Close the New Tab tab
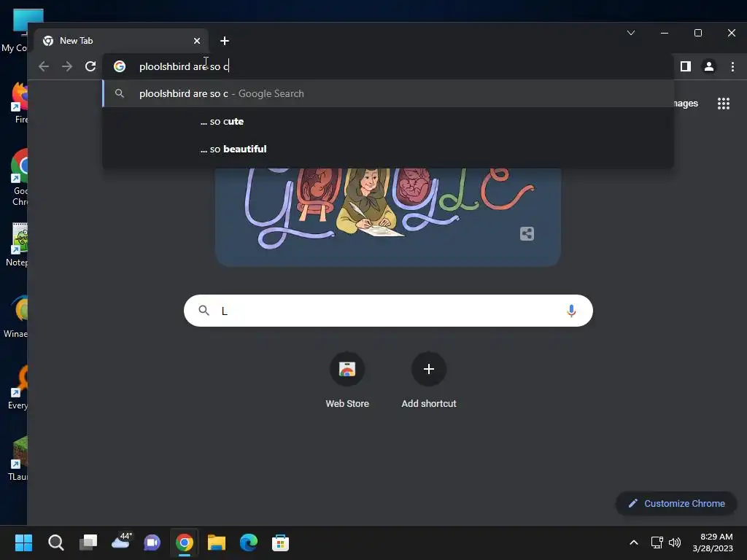The height and width of the screenshot is (560, 747). coord(197,41)
